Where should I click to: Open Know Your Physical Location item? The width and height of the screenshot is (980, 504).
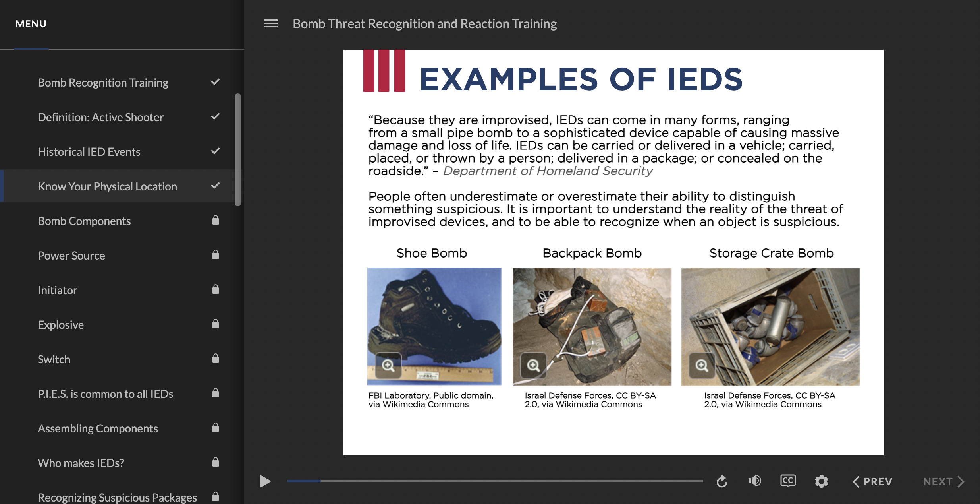pos(107,186)
